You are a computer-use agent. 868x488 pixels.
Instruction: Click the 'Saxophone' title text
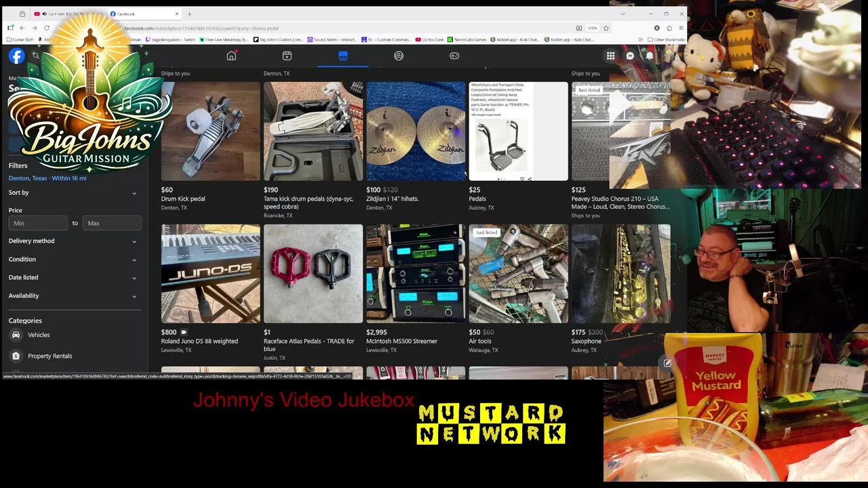point(587,341)
